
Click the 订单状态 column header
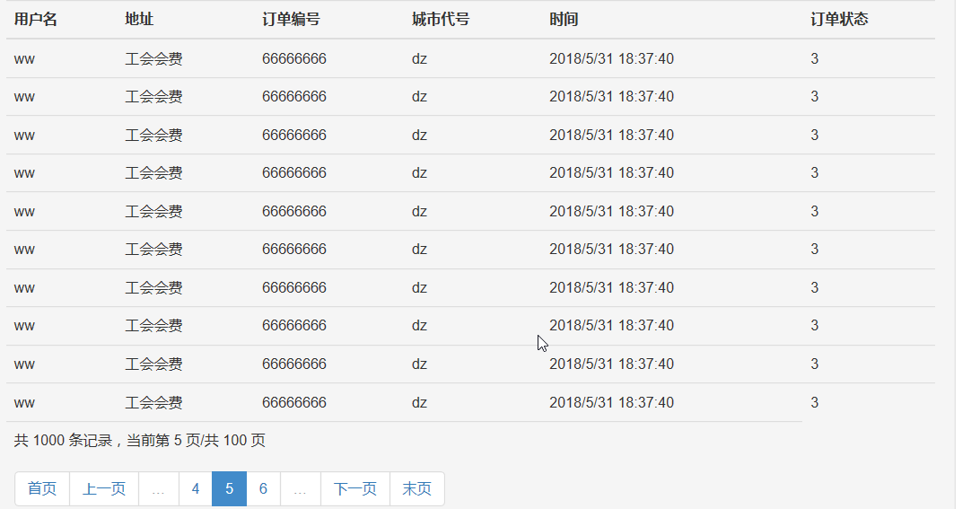click(x=839, y=20)
